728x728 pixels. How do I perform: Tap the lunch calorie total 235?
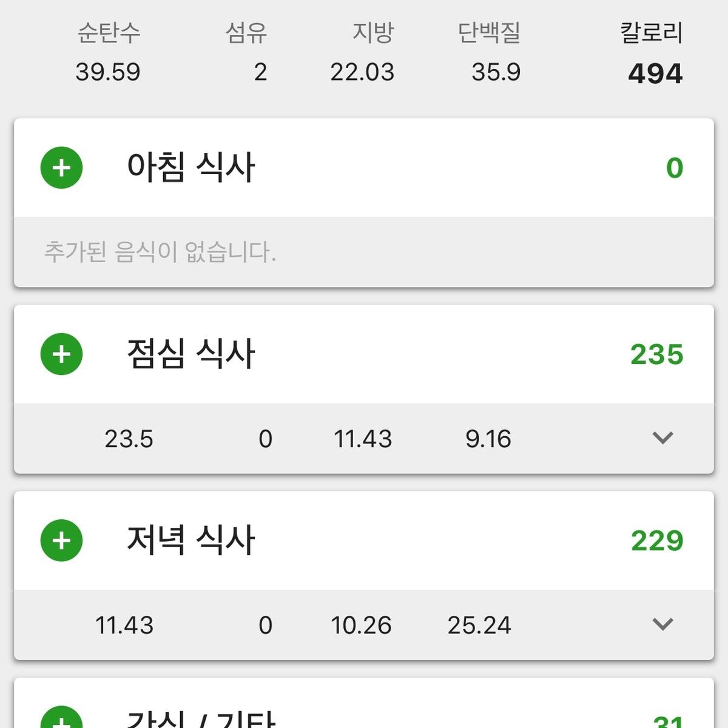tap(656, 354)
